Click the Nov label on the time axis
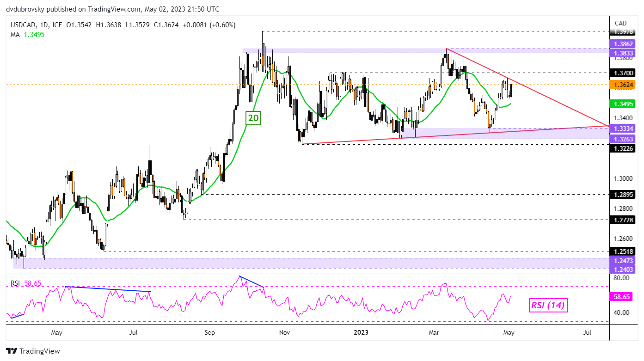Screen dimensions: 644x361 click(284, 332)
